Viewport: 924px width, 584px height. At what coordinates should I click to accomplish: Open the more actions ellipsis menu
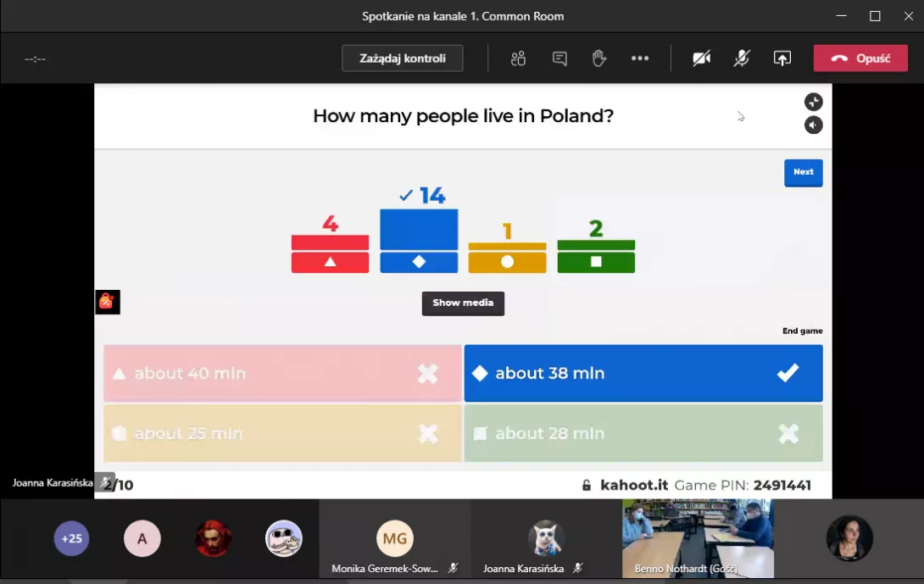640,58
